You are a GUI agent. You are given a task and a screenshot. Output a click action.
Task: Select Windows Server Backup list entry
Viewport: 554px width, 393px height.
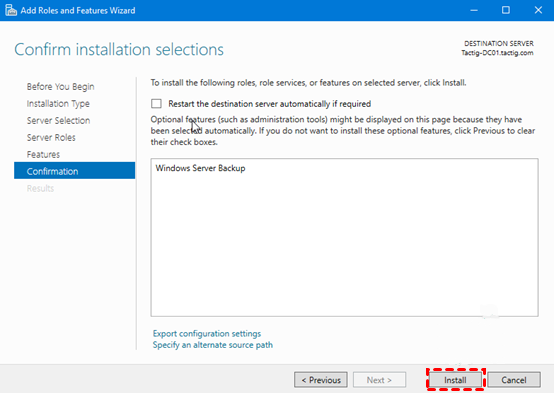pyautogui.click(x=200, y=168)
